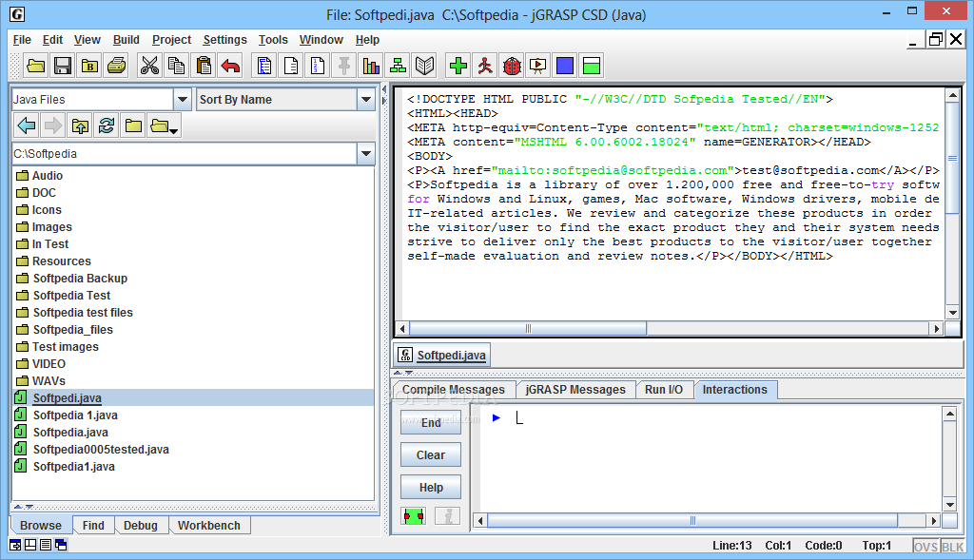The width and height of the screenshot is (974, 560).
Task: Open the Tools menu
Action: pos(273,40)
